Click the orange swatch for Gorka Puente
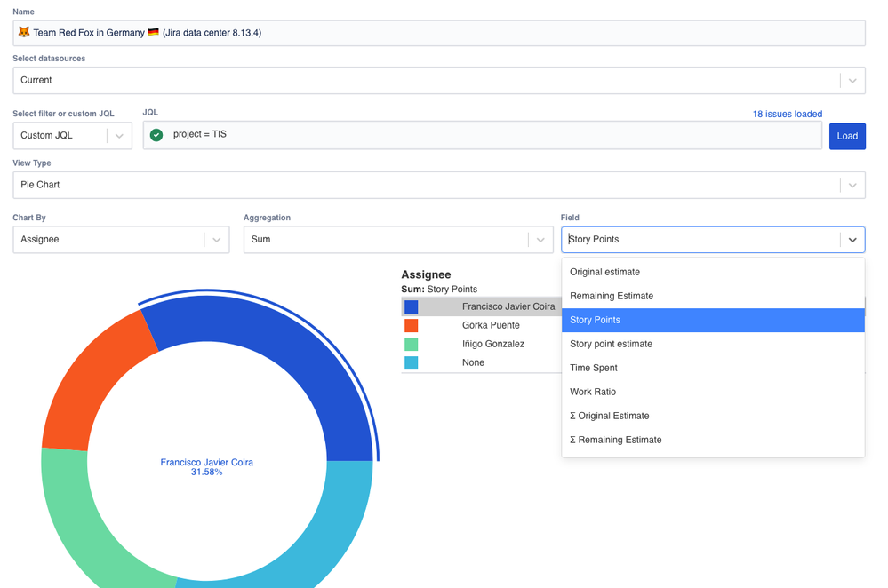The image size is (888, 588). pos(412,325)
